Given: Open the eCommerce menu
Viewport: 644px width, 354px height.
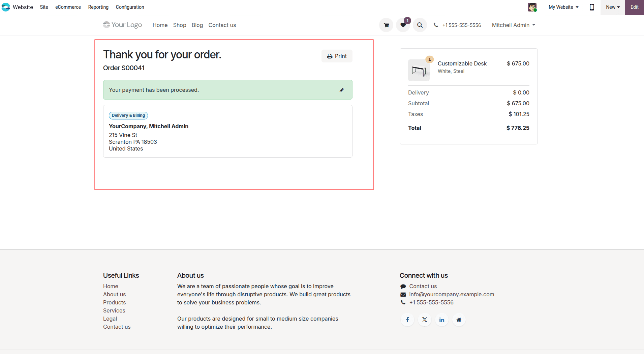Looking at the screenshot, I should (68, 7).
